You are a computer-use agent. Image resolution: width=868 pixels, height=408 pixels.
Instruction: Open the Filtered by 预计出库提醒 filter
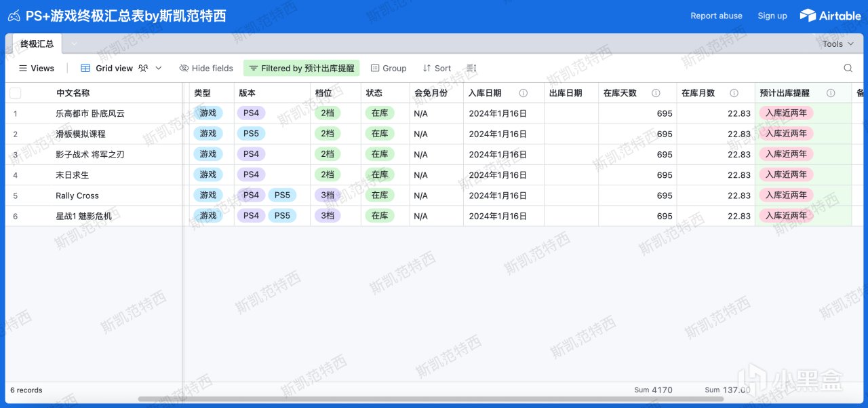point(302,68)
